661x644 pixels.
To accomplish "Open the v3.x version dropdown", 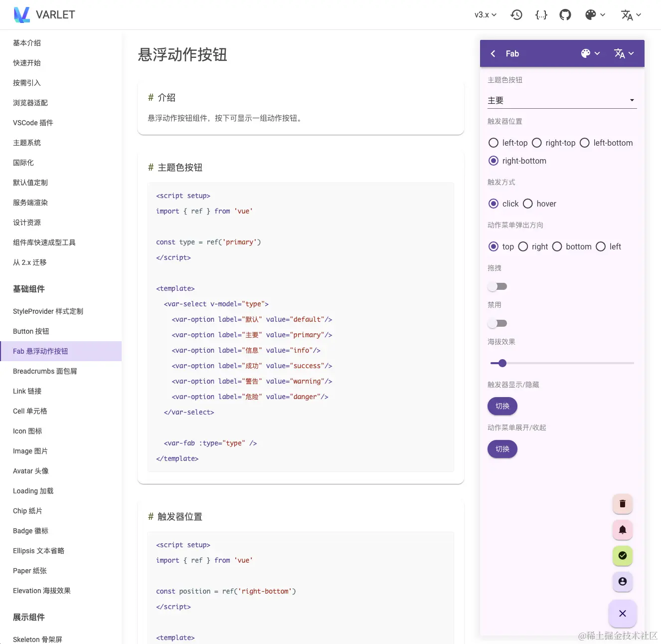I will (x=486, y=14).
